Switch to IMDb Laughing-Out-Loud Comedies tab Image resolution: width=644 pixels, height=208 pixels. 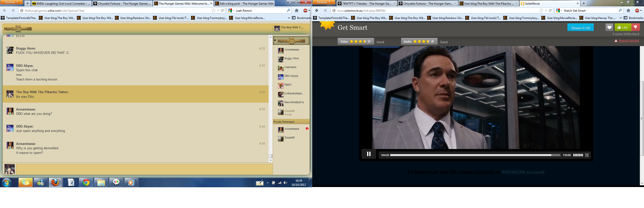(x=61, y=3)
